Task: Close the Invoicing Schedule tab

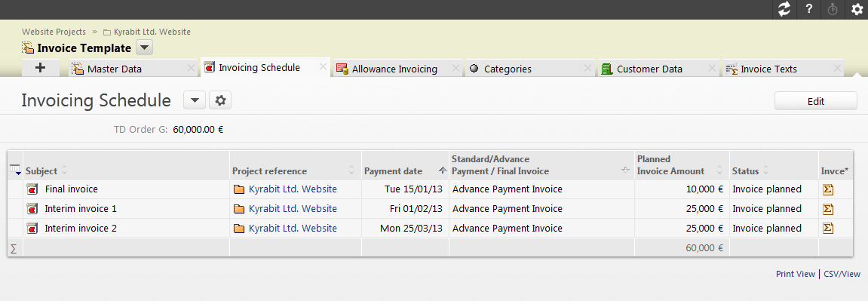Action: pos(324,67)
